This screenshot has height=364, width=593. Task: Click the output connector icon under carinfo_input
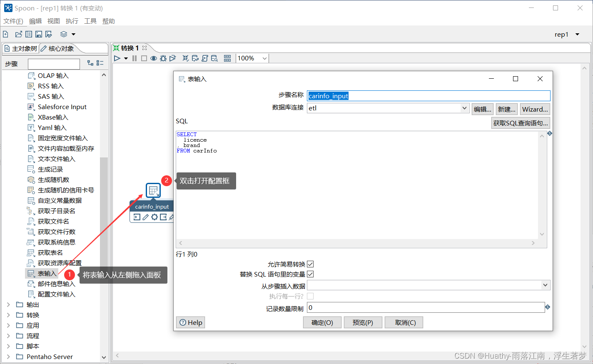tap(163, 217)
